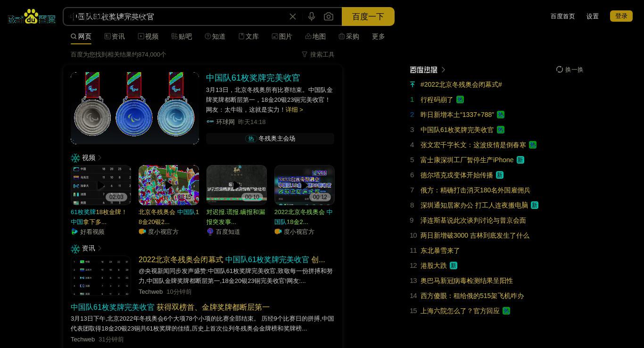Click hot badge next to 昨日新增本土

coord(501,115)
